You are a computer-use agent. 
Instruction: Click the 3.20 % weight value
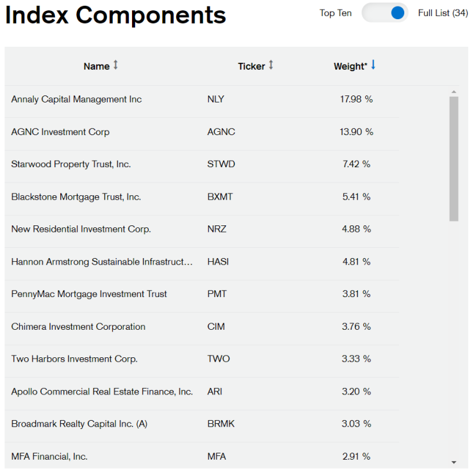[356, 392]
